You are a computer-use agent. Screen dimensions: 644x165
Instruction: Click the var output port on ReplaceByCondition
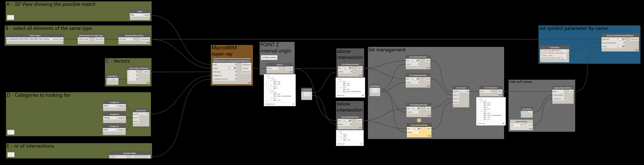(x=571, y=92)
